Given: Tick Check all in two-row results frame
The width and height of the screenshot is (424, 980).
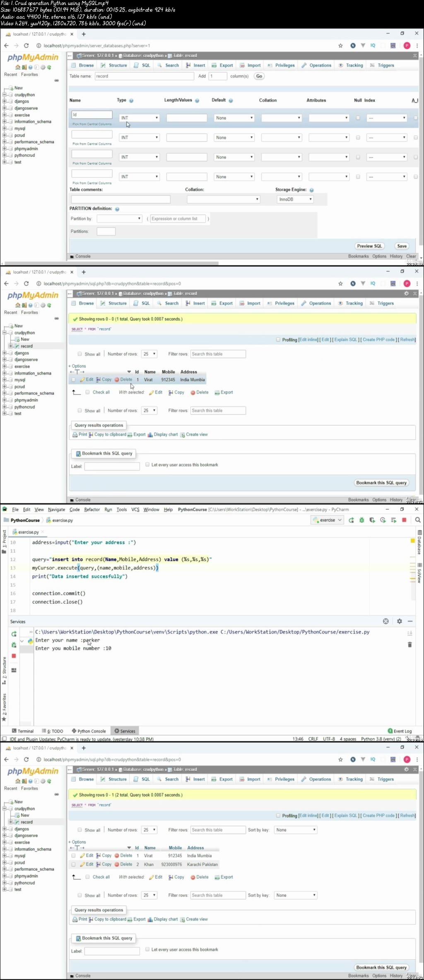Looking at the screenshot, I should 87,877.
